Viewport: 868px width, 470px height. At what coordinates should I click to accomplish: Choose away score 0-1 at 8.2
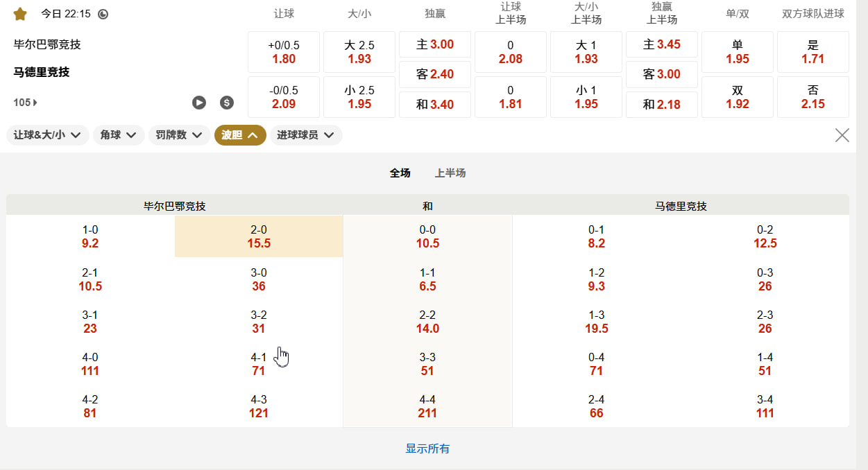click(597, 236)
